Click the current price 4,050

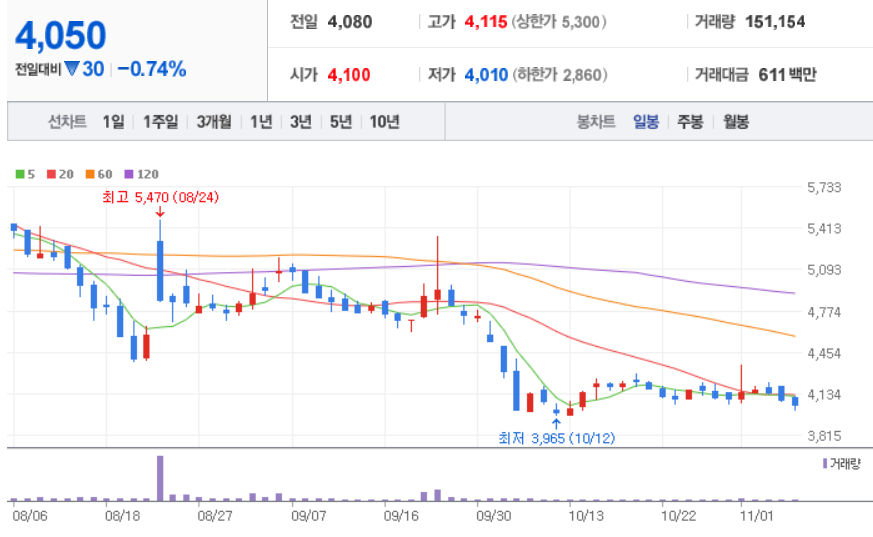61,35
